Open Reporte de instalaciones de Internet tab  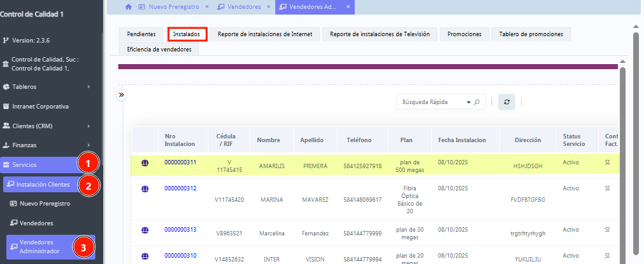[264, 34]
